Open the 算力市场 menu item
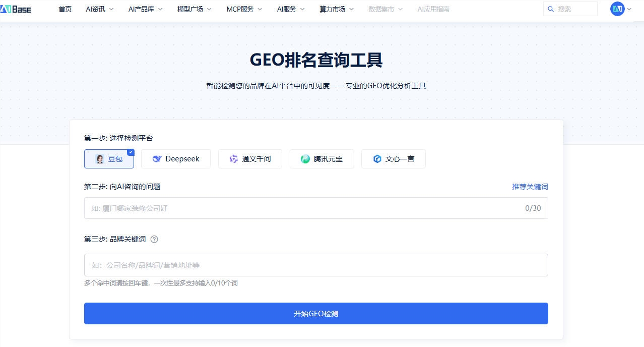This screenshot has width=644, height=347. point(336,9)
